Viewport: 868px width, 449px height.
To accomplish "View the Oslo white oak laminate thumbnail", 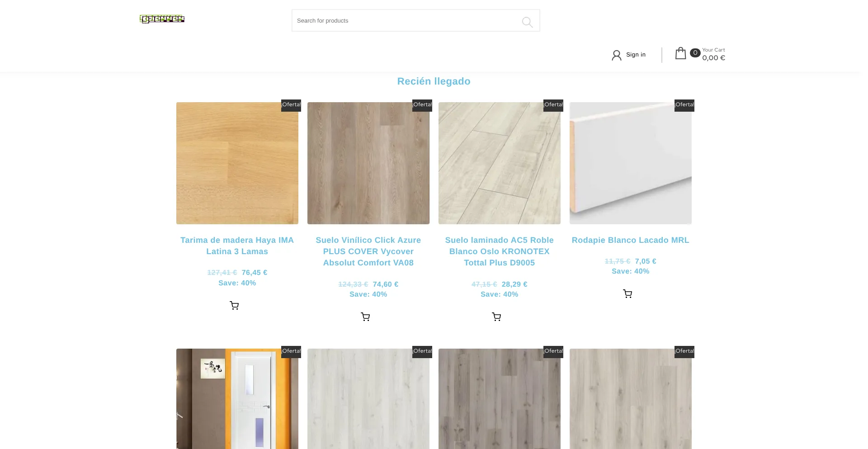I will 500,163.
